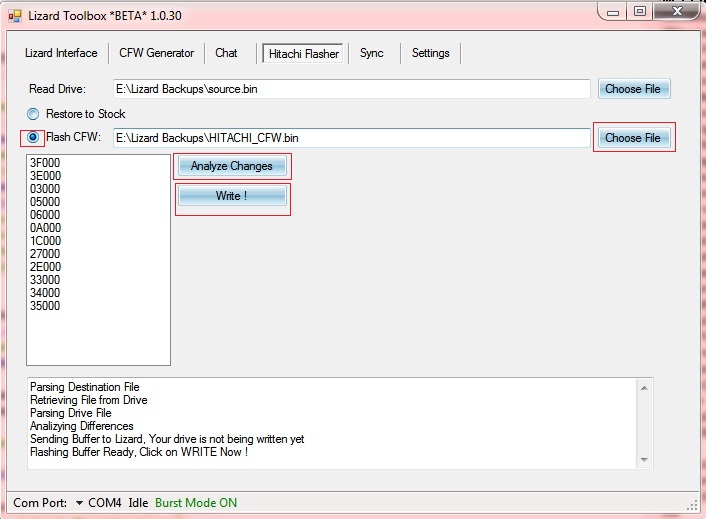This screenshot has width=706, height=519.
Task: Minimize the Lizard Toolbox window
Action: tap(613, 12)
